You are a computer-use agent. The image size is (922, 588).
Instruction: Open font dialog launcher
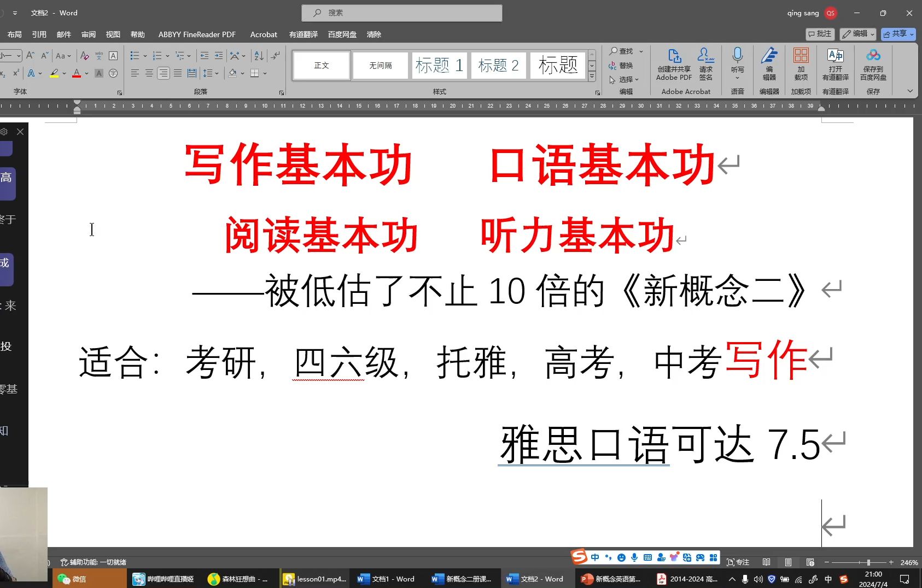120,93
